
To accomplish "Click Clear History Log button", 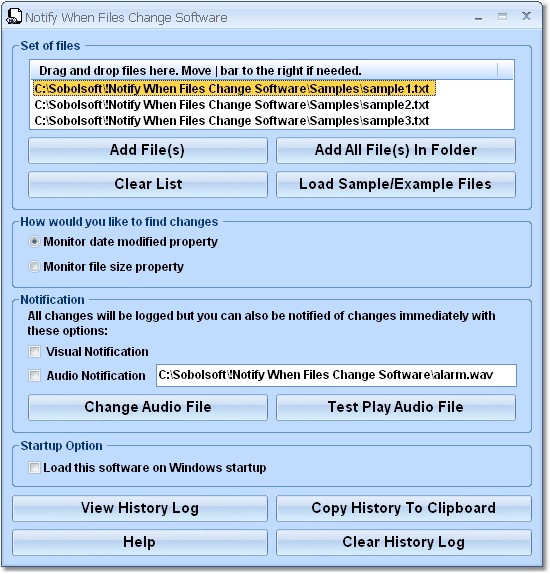I will pyautogui.click(x=404, y=542).
